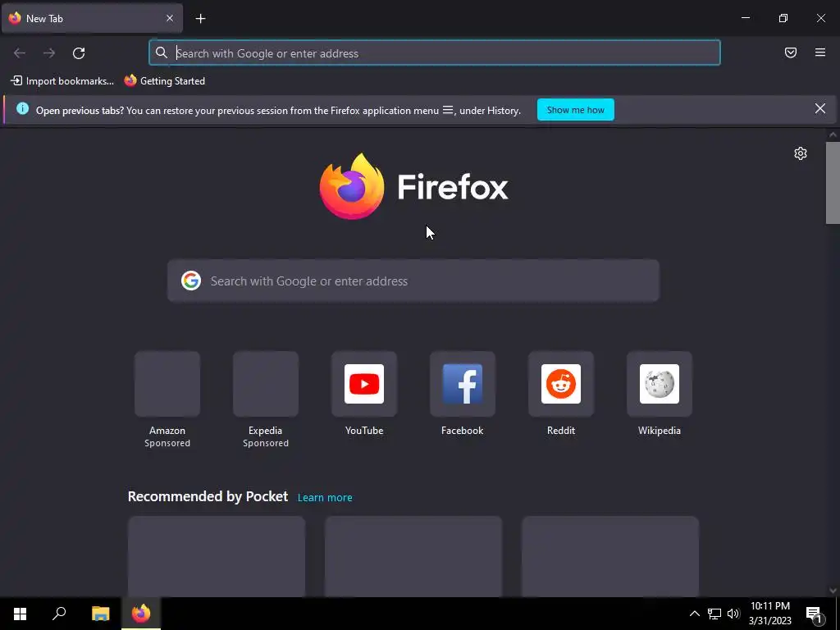840x630 pixels.
Task: Open the volume tray icon
Action: (x=733, y=614)
